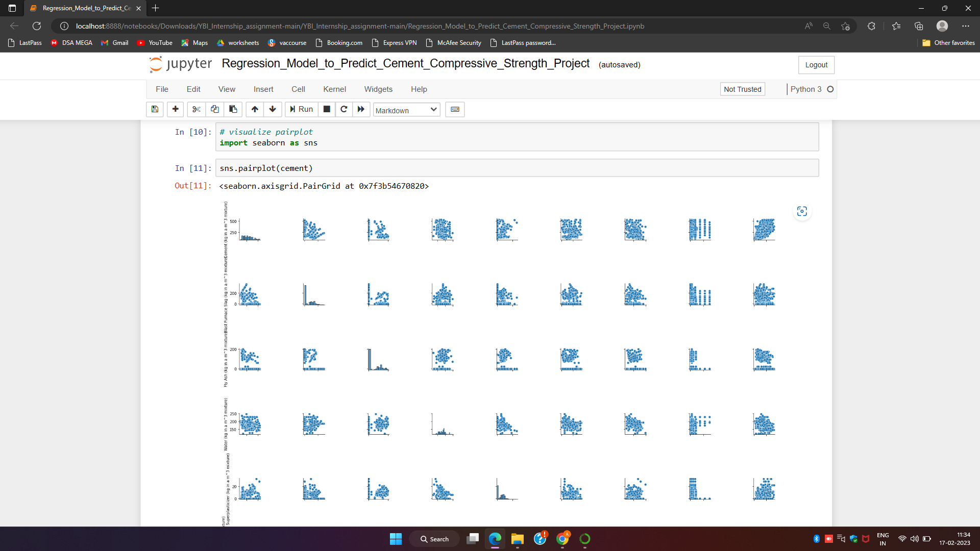Move selected cell down arrow
Image resolution: width=980 pixels, height=551 pixels.
pyautogui.click(x=273, y=109)
